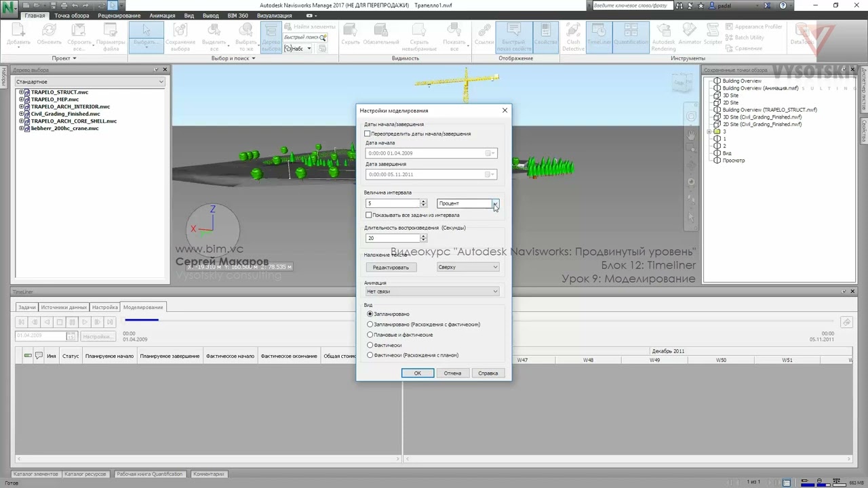Open the Комментарии bottom tab
The width and height of the screenshot is (868, 488).
pyautogui.click(x=208, y=474)
